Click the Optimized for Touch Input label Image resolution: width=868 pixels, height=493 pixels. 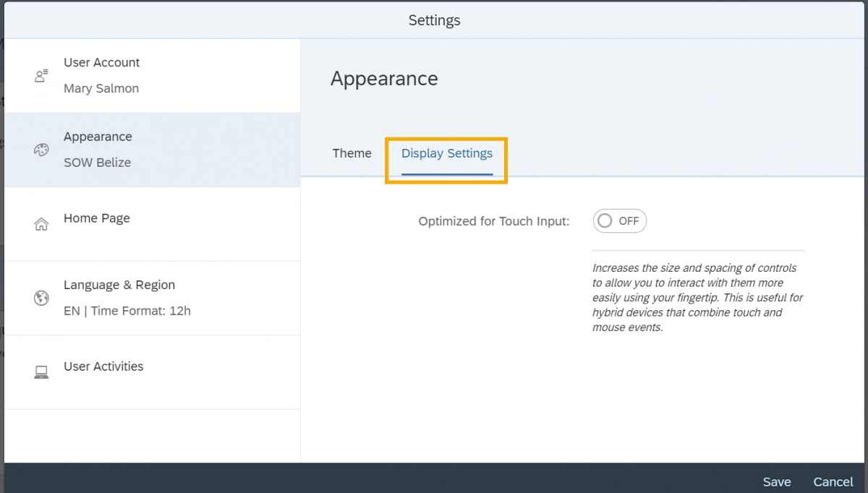coord(494,221)
